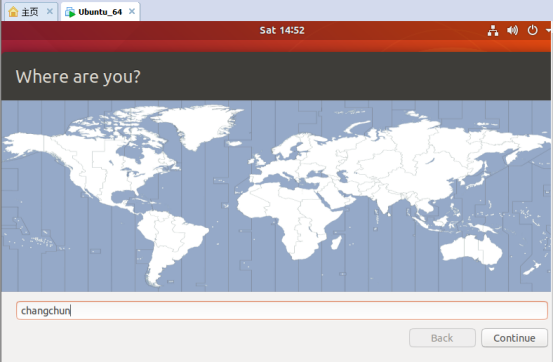Focus the changchun location text field
The image size is (554, 363).
tap(282, 311)
